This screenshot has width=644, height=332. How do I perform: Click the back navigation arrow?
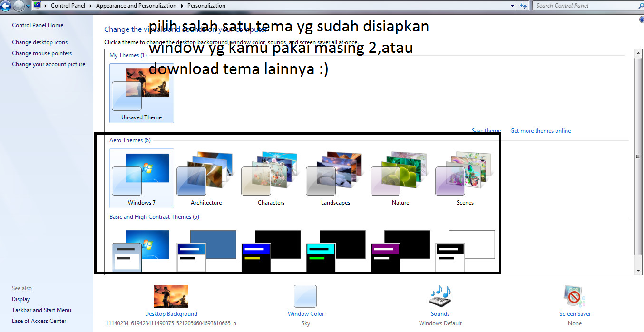[x=6, y=6]
